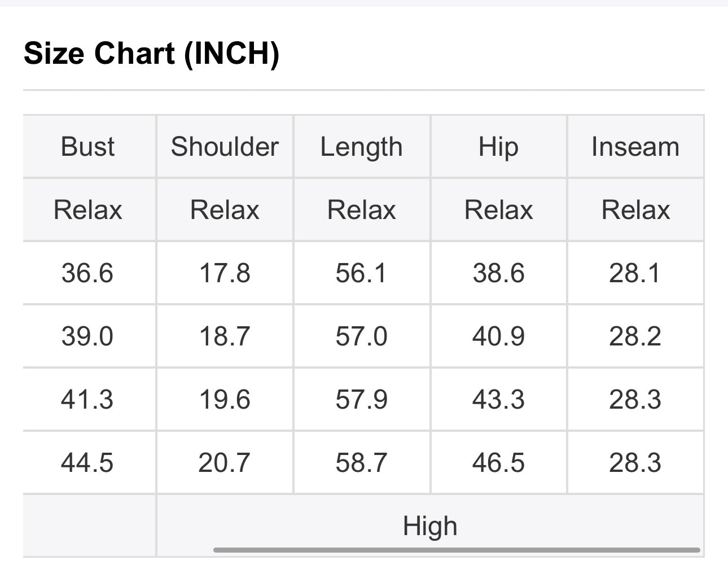Select the 46.5 hip cell

click(498, 463)
